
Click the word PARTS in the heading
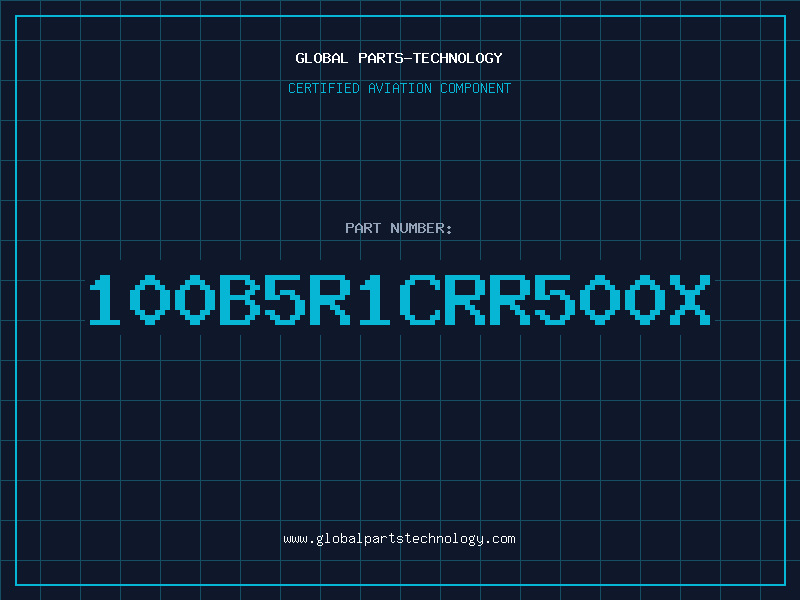pos(381,58)
